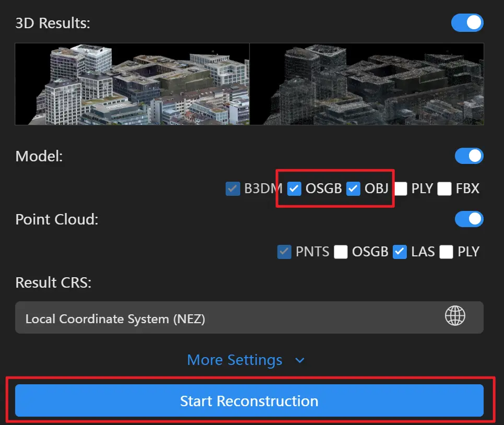The image size is (504, 425).
Task: Check the FBX model format
Action: coord(444,189)
